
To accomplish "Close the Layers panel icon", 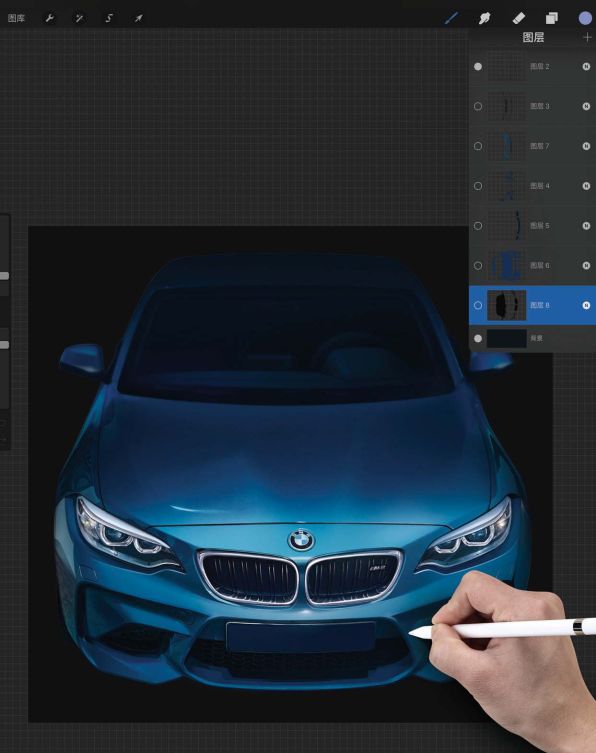I will click(x=552, y=18).
